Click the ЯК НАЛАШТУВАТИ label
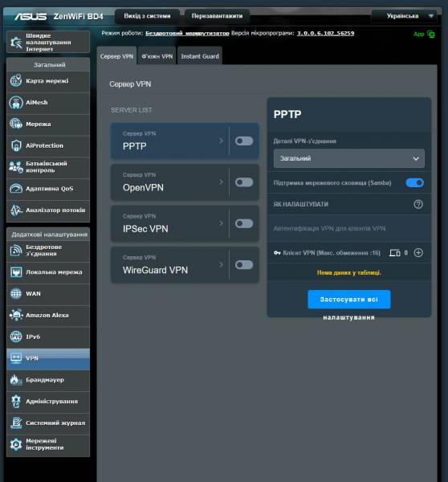 [301, 204]
